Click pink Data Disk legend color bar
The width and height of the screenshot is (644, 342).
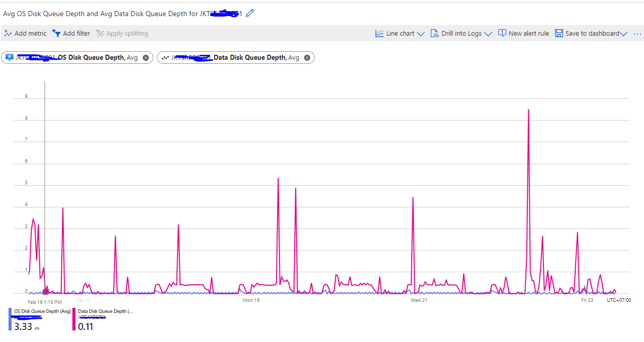click(x=74, y=319)
